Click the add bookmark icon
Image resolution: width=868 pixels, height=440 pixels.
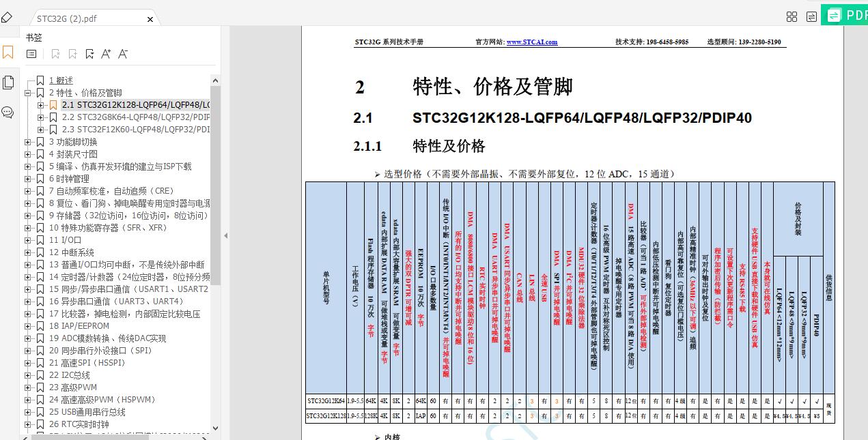point(72,54)
